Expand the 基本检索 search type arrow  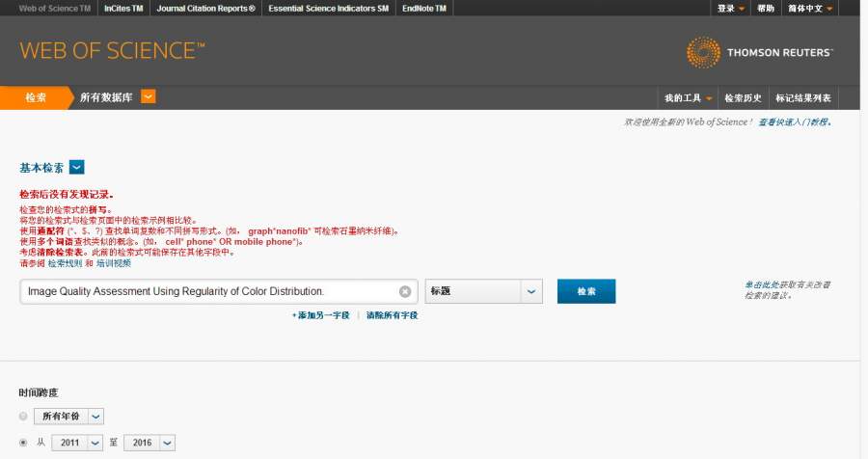click(x=76, y=167)
